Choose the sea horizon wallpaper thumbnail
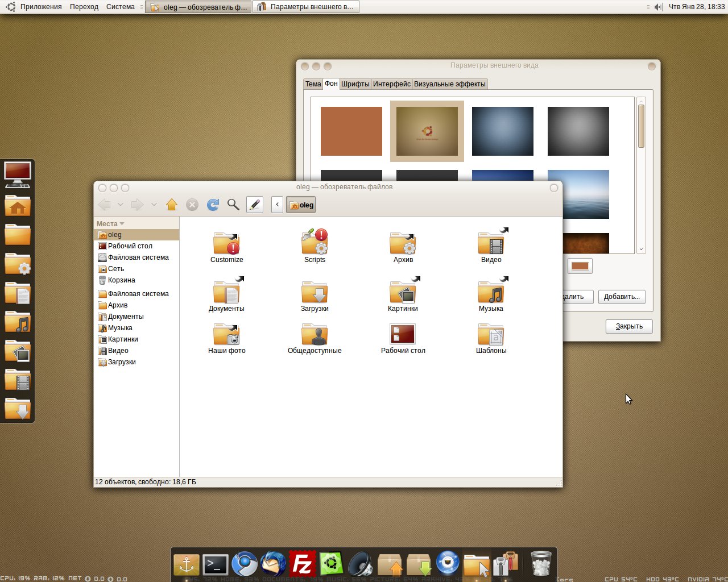The width and height of the screenshot is (728, 582). pyautogui.click(x=578, y=194)
